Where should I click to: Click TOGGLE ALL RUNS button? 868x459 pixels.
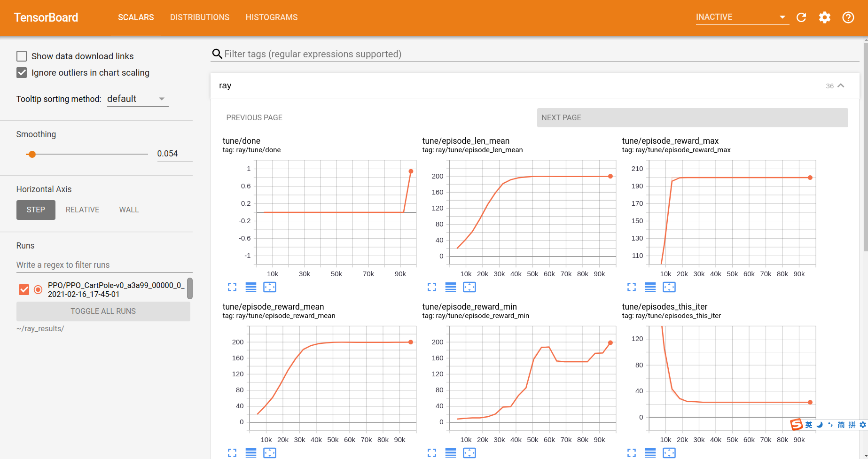[103, 311]
